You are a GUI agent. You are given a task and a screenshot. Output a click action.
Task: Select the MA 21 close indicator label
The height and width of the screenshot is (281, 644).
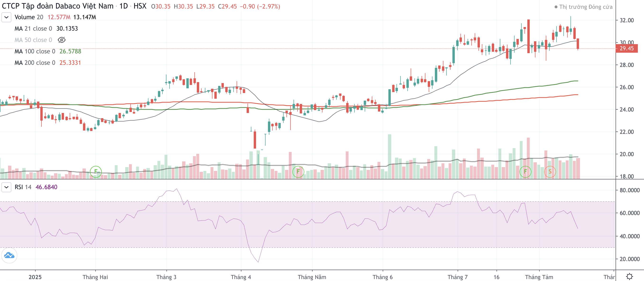(33, 28)
